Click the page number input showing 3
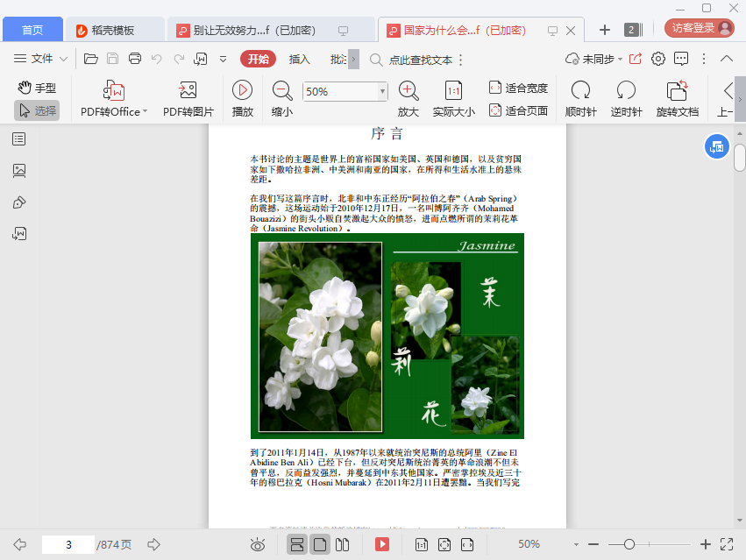 [x=68, y=544]
